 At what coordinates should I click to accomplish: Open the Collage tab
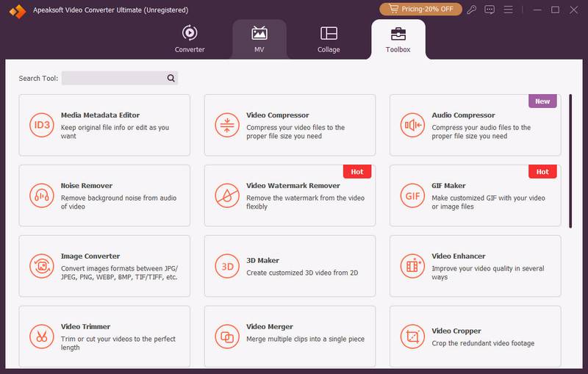(329, 39)
